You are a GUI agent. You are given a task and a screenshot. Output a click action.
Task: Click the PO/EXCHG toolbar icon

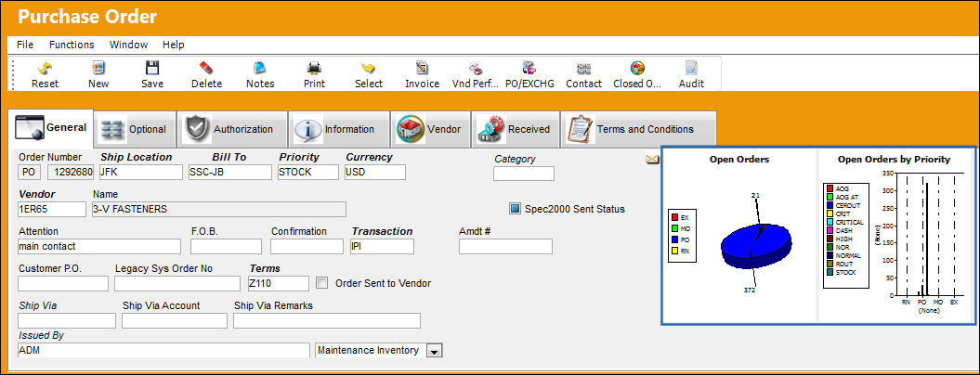click(x=529, y=68)
